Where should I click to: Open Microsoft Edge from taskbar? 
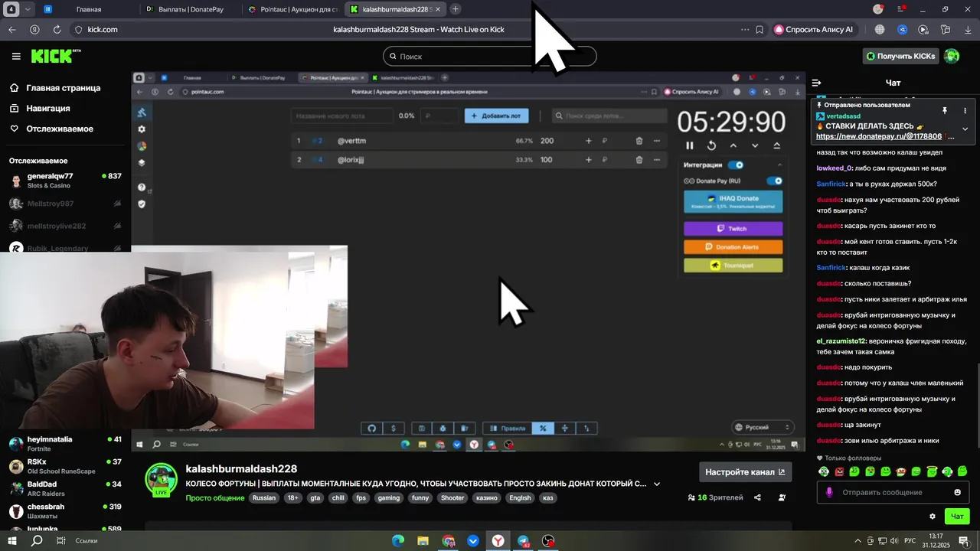398,541
